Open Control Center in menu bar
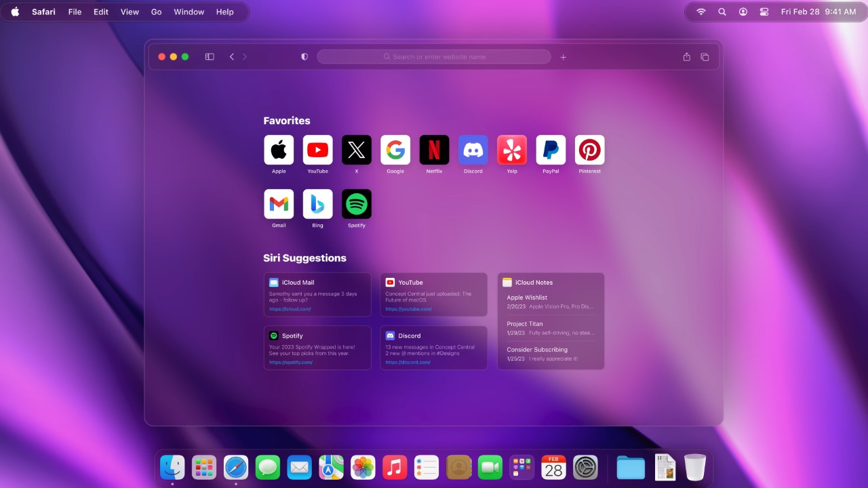This screenshot has height=488, width=868. 764,12
